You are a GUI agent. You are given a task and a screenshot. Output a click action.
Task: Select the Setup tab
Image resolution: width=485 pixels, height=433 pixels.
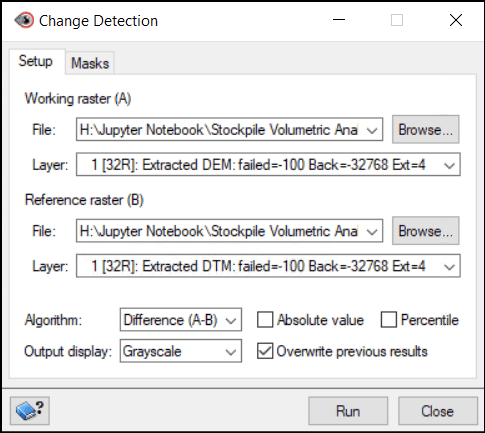[x=36, y=61]
